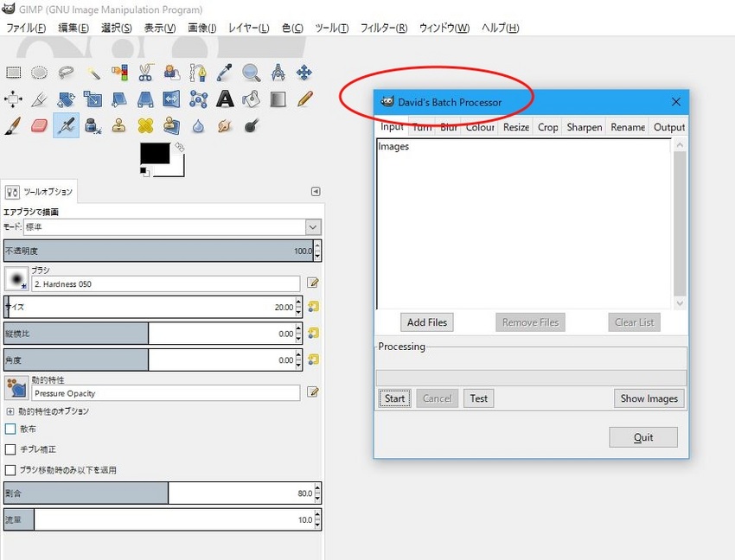Screen dimensions: 735x560
Task: Reset colors to black and white
Action: tap(144, 172)
